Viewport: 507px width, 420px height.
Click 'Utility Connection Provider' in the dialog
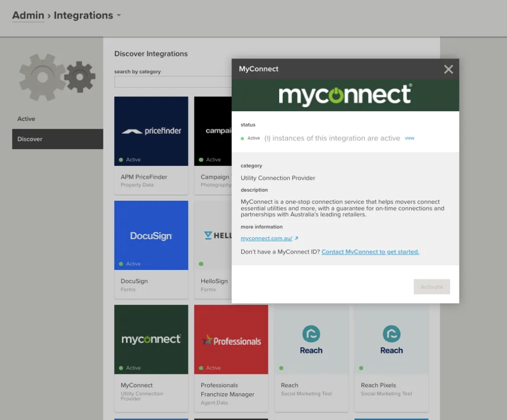[x=278, y=178]
